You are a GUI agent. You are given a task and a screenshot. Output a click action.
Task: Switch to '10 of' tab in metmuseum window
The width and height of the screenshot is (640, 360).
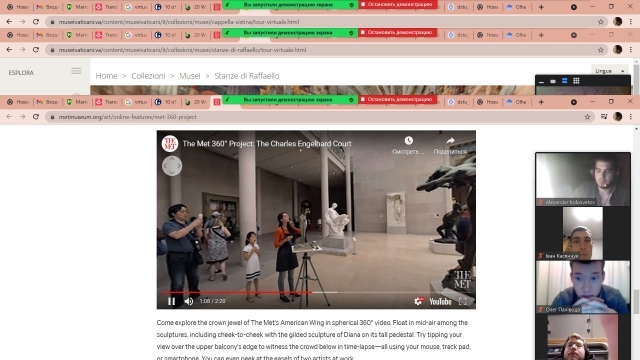click(x=166, y=102)
